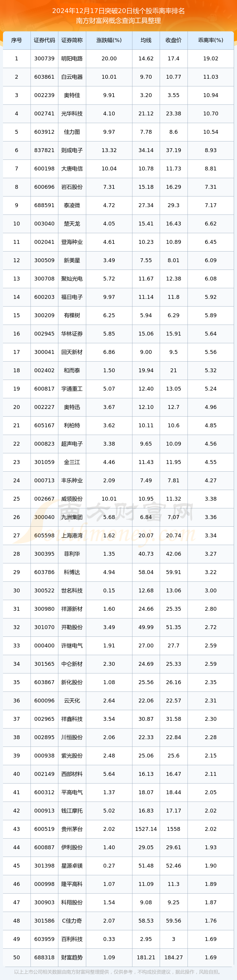Click stock name 伊利股份
Screen dimensions: 237x980
point(72,848)
